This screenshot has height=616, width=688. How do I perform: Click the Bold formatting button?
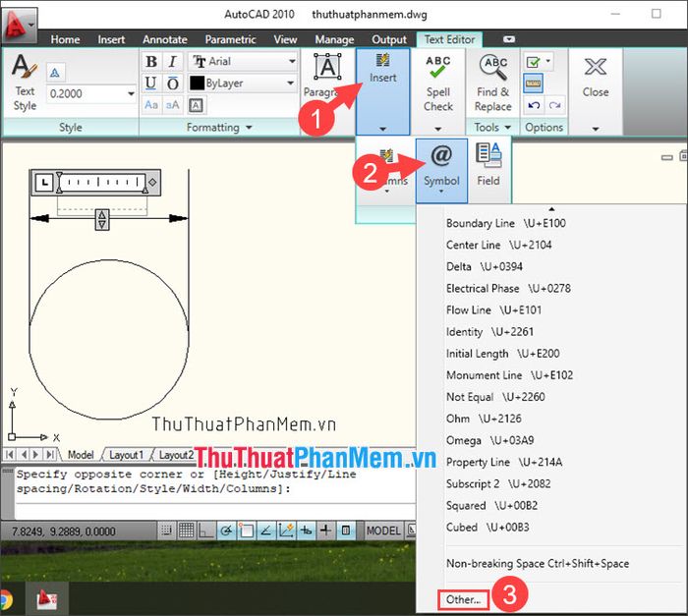[x=151, y=61]
